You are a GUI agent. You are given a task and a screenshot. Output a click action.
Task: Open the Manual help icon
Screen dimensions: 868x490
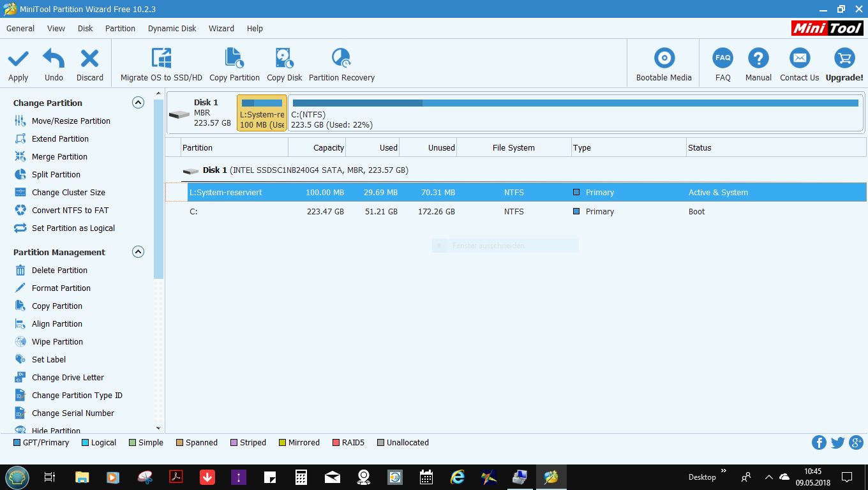tap(758, 59)
